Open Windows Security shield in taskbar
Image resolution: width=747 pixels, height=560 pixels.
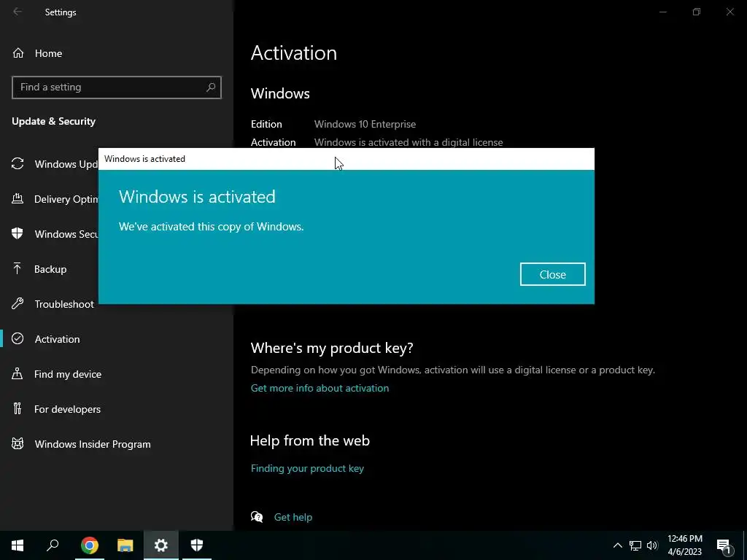point(197,545)
